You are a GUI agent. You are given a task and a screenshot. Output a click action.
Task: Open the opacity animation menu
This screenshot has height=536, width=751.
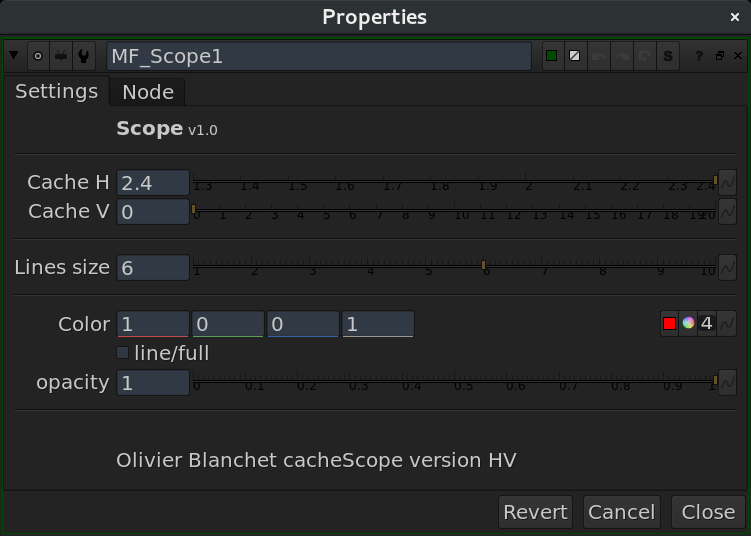[x=728, y=382]
